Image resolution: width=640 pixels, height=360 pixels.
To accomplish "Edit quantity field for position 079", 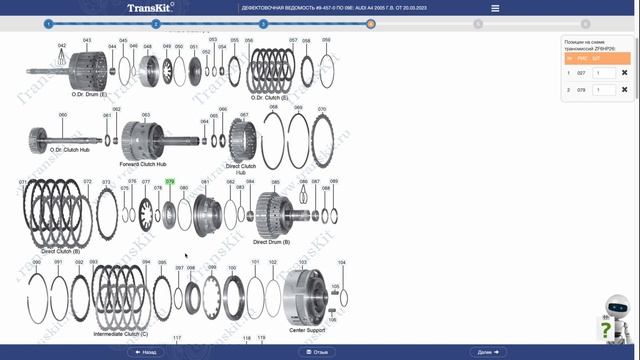I will [x=604, y=90].
